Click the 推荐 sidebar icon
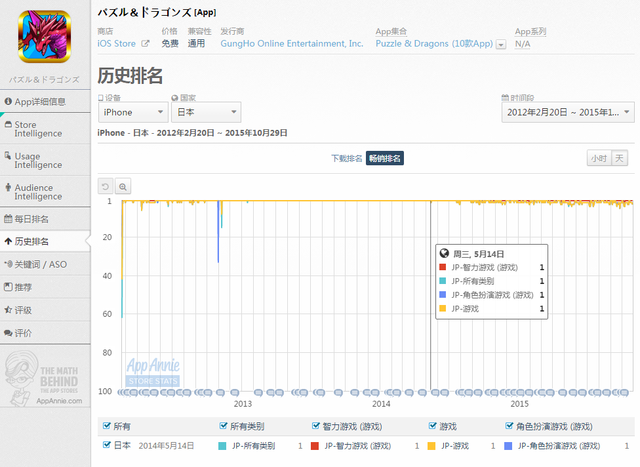 tap(8, 287)
